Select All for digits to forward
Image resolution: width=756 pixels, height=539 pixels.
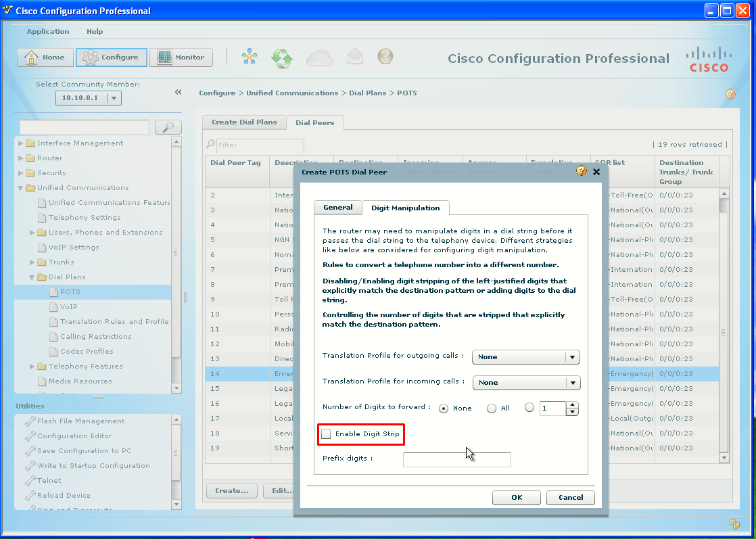coord(492,408)
